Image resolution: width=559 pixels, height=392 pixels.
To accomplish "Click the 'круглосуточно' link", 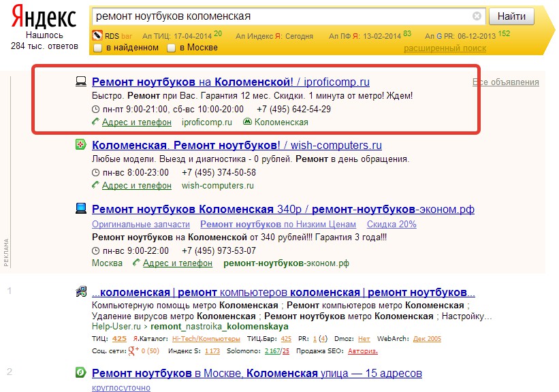I will tap(121, 388).
